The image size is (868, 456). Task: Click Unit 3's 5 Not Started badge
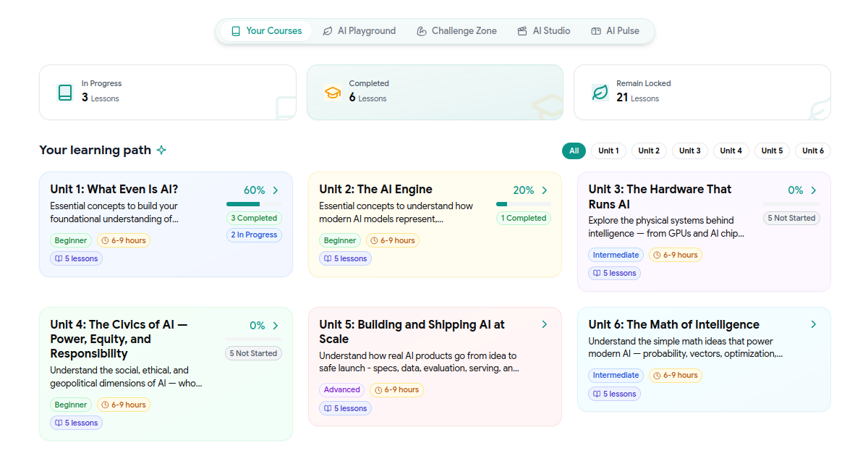(x=791, y=218)
